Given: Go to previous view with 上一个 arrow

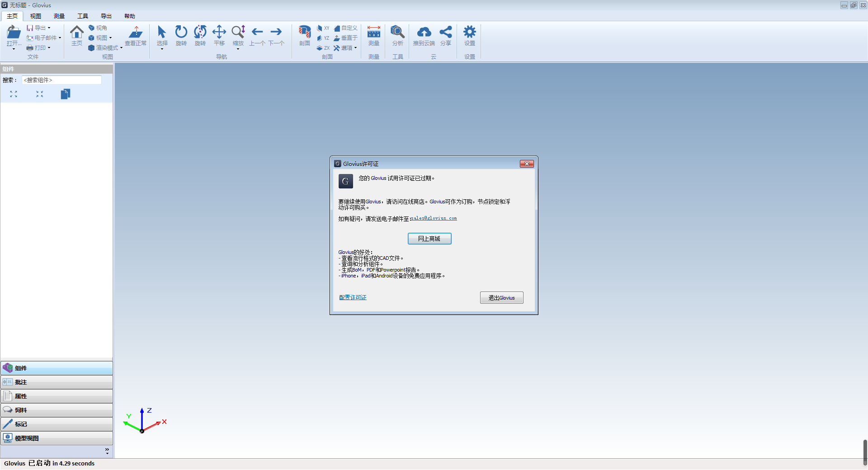Looking at the screenshot, I should click(257, 32).
